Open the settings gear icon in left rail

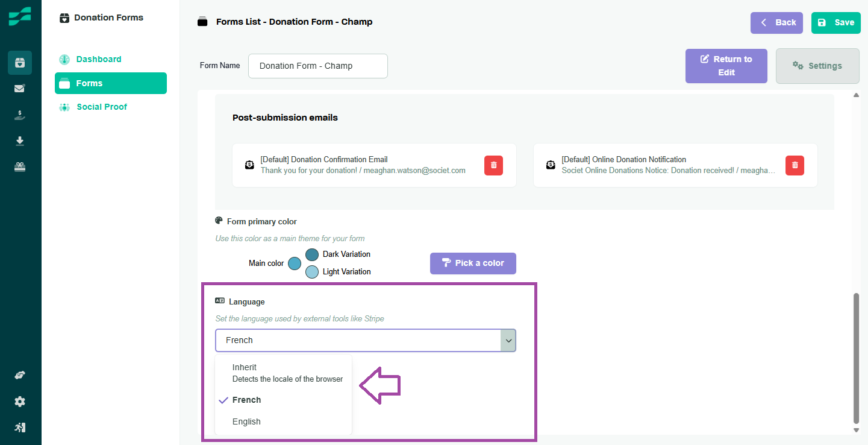pos(20,402)
